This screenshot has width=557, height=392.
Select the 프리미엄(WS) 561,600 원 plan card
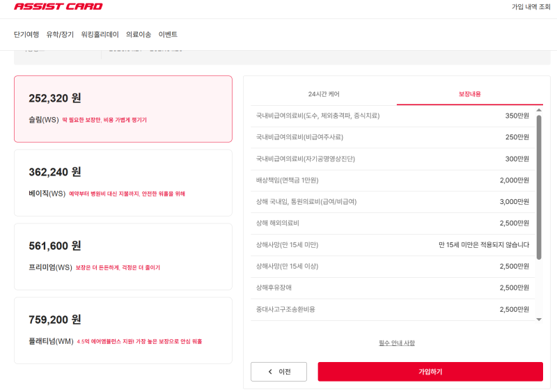[x=123, y=257]
